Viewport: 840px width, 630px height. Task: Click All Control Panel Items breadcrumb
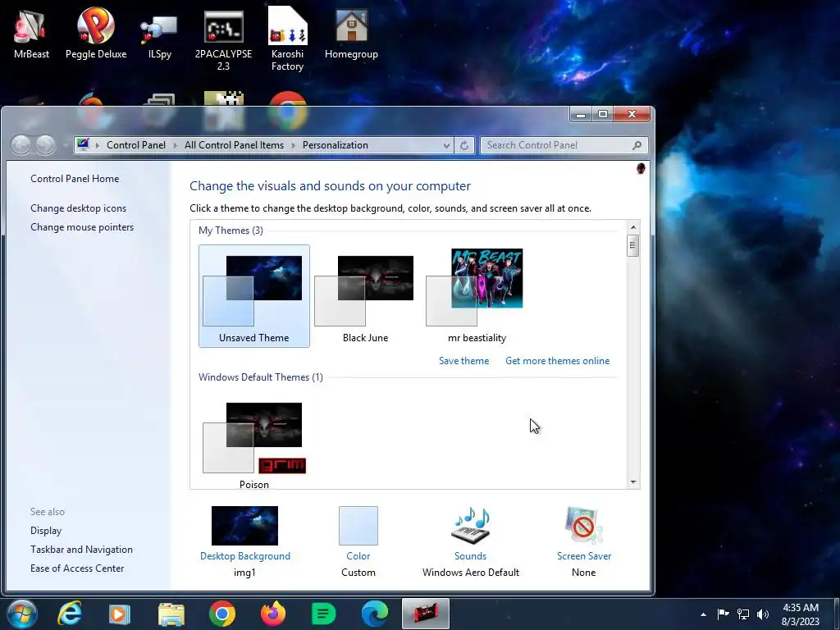point(234,145)
